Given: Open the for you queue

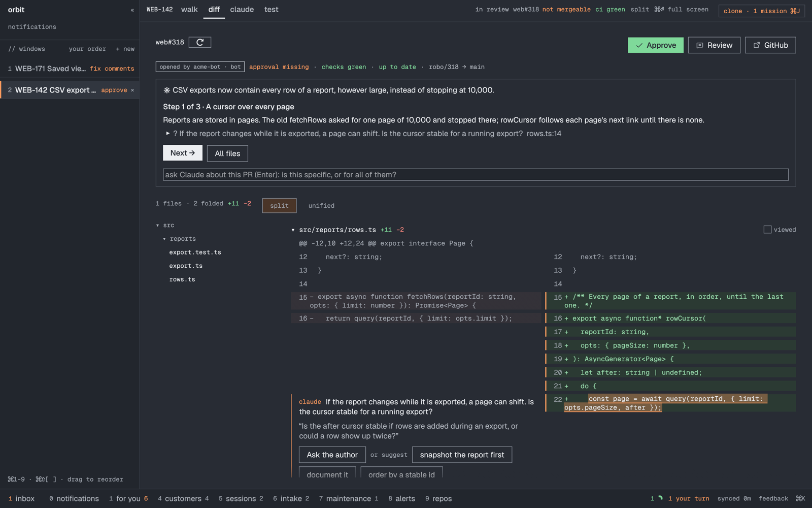Looking at the screenshot, I should tap(128, 499).
